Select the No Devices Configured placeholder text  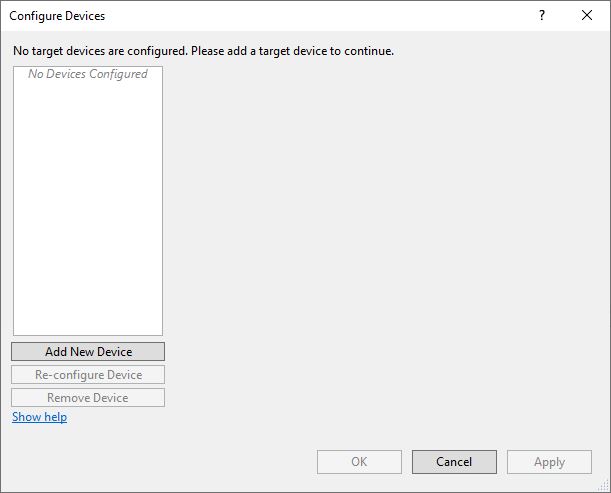pos(88,74)
